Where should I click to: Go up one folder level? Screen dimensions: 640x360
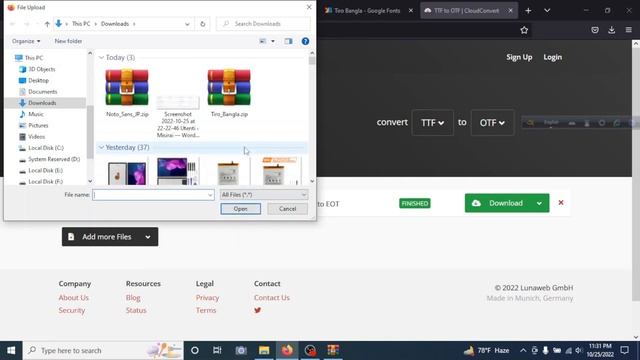(x=47, y=24)
